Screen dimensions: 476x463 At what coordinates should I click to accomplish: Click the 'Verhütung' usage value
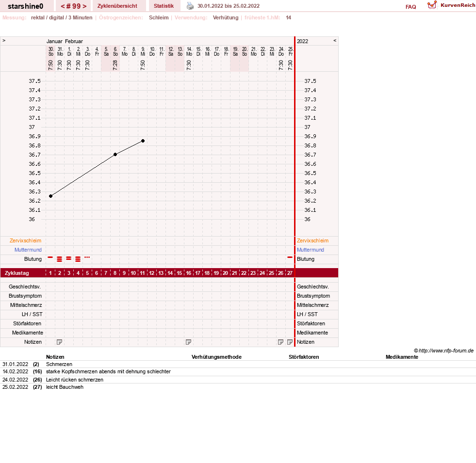(226, 17)
